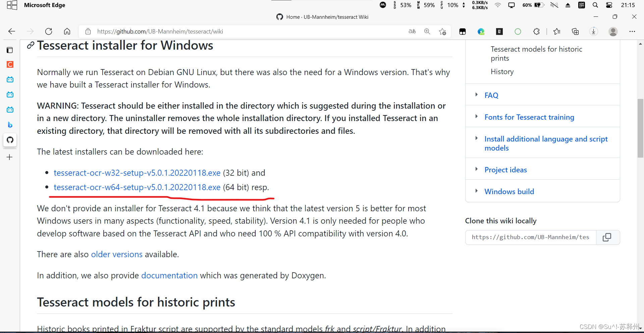Open Tesseract models for historic prints link
Viewport: 644px width, 333px height.
536,54
